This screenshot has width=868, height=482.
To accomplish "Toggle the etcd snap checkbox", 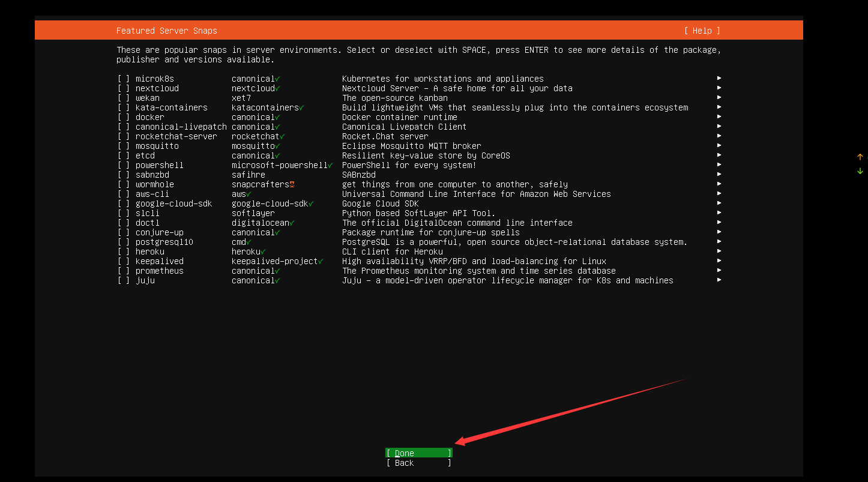I will tap(124, 155).
